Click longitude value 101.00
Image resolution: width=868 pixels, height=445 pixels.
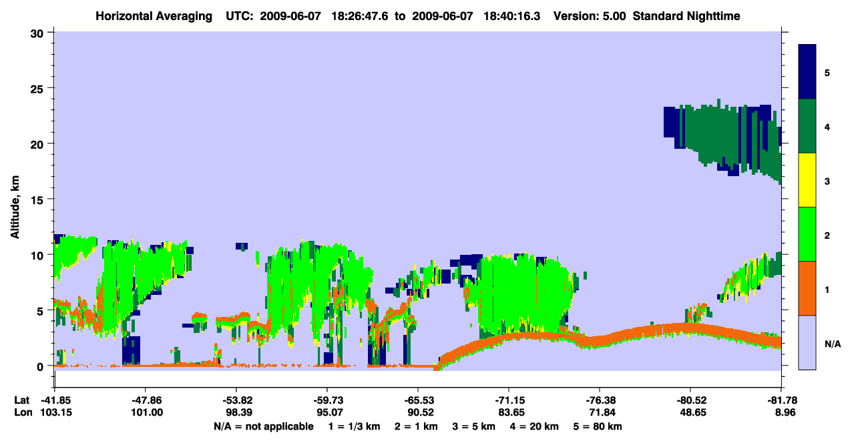(146, 412)
